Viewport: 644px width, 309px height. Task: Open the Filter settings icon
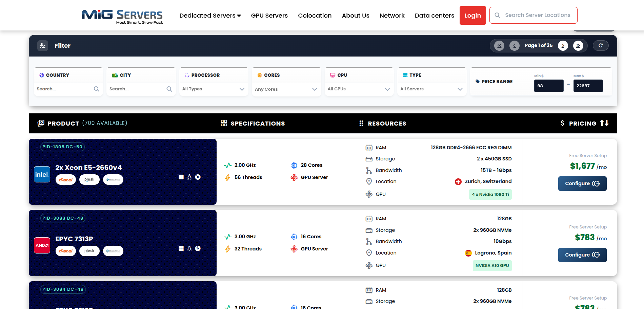pyautogui.click(x=43, y=45)
